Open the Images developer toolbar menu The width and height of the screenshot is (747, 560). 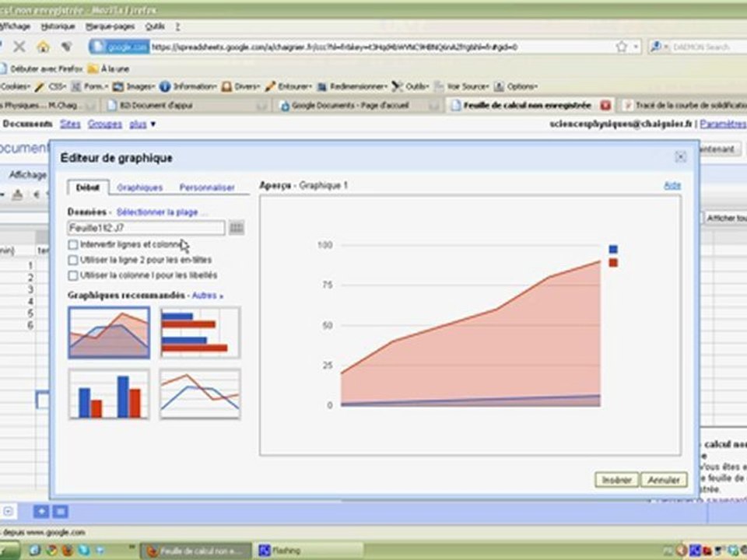(134, 86)
